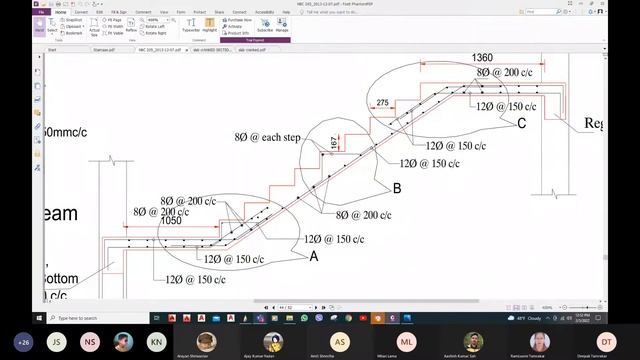The width and height of the screenshot is (640, 360).
Task: Click the Manage icon
Action: 282,25
